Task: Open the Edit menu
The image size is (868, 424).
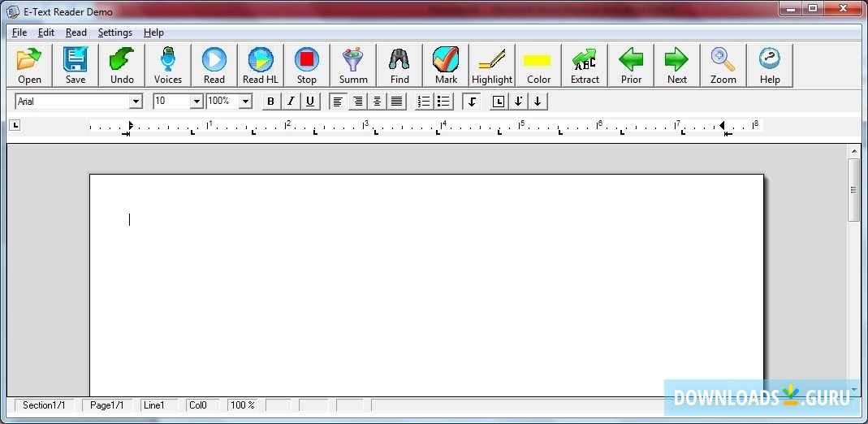Action: [x=46, y=32]
